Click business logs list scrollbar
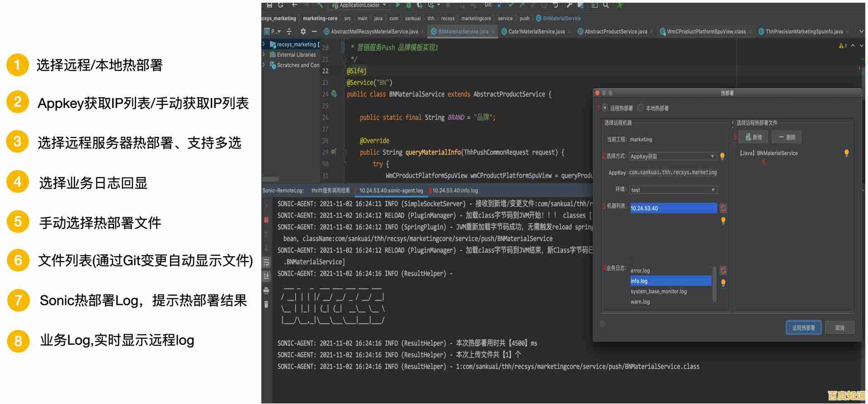Viewport: 868px width, 404px height. tap(714, 284)
